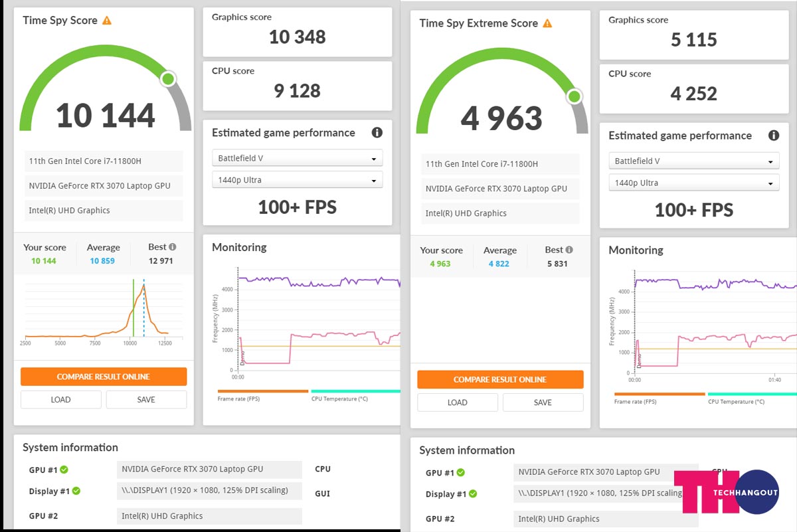Click SAVE button in Time Spy Extreme window
This screenshot has height=532, width=797.
[x=543, y=402]
